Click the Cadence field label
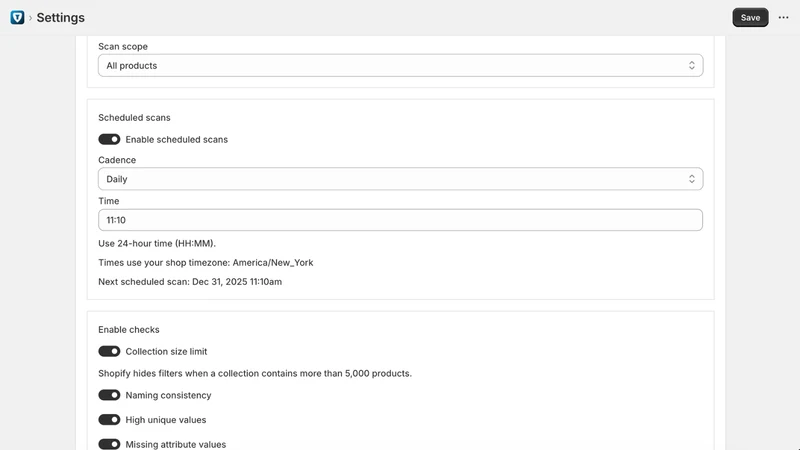The width and height of the screenshot is (800, 450). 117,160
